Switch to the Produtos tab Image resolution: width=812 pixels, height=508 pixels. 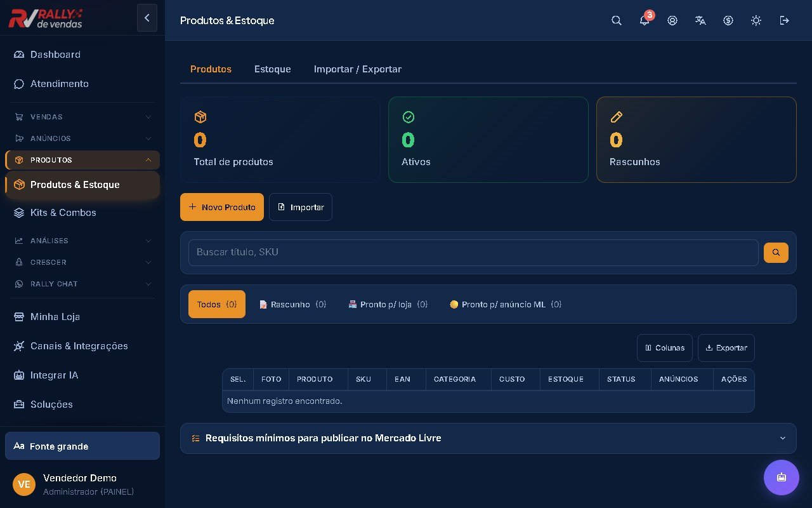[211, 69]
